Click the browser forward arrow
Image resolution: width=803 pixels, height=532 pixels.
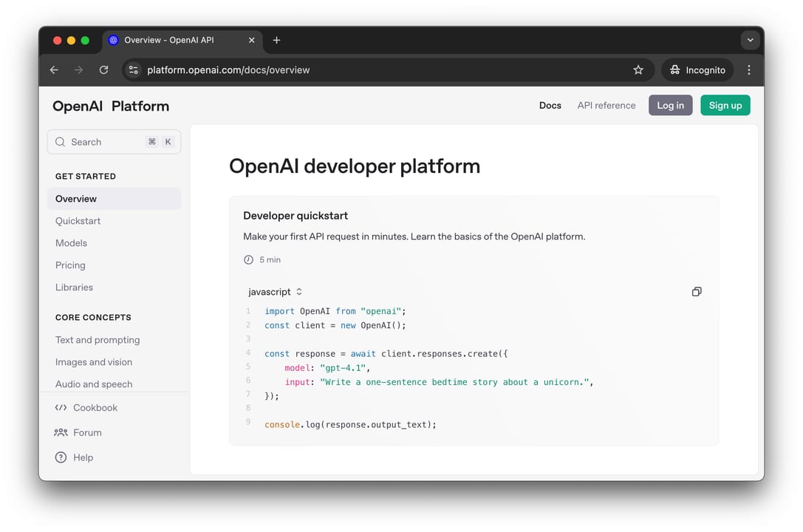pos(78,70)
